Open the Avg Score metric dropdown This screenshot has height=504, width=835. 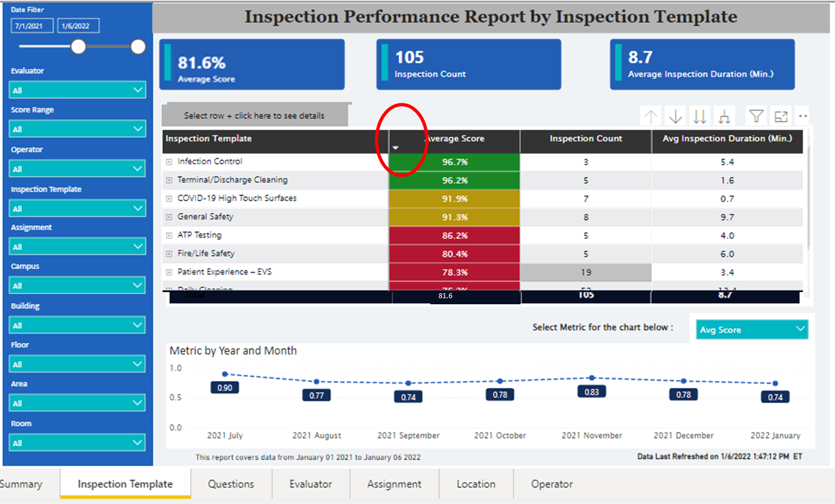tap(751, 329)
